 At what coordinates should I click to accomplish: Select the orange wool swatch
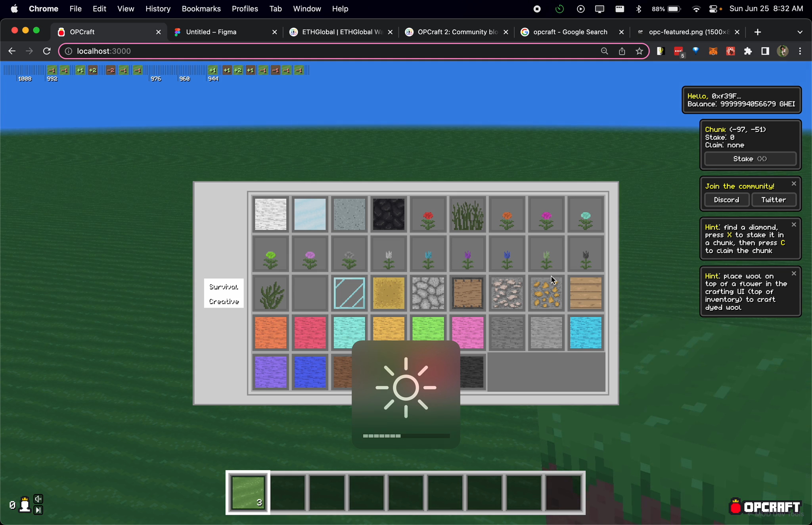pos(270,333)
